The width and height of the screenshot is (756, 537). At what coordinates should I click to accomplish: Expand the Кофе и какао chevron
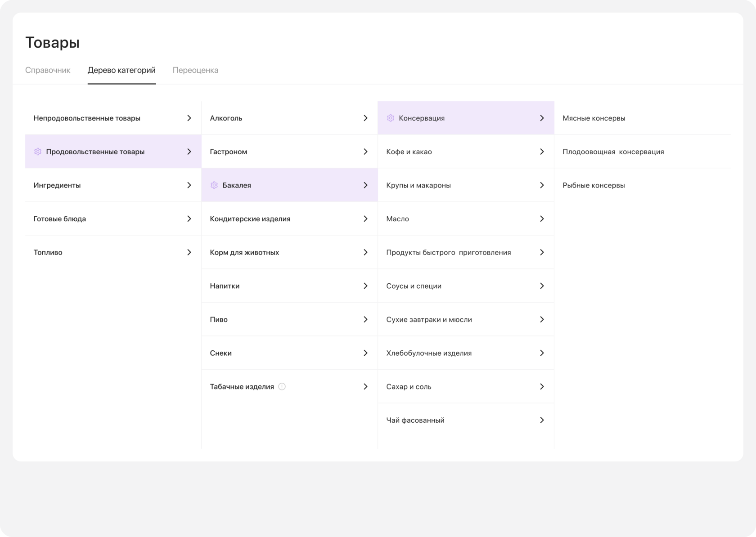pyautogui.click(x=542, y=152)
